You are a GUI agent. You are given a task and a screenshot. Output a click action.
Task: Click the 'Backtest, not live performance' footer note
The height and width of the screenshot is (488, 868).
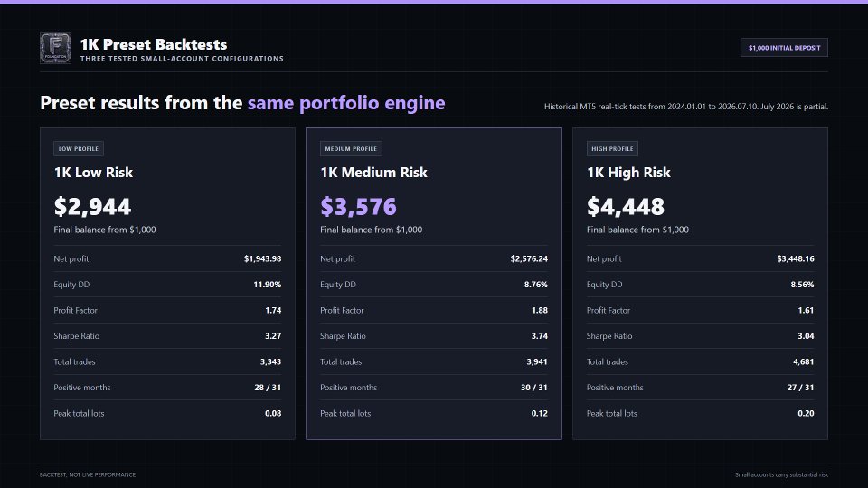click(x=88, y=474)
